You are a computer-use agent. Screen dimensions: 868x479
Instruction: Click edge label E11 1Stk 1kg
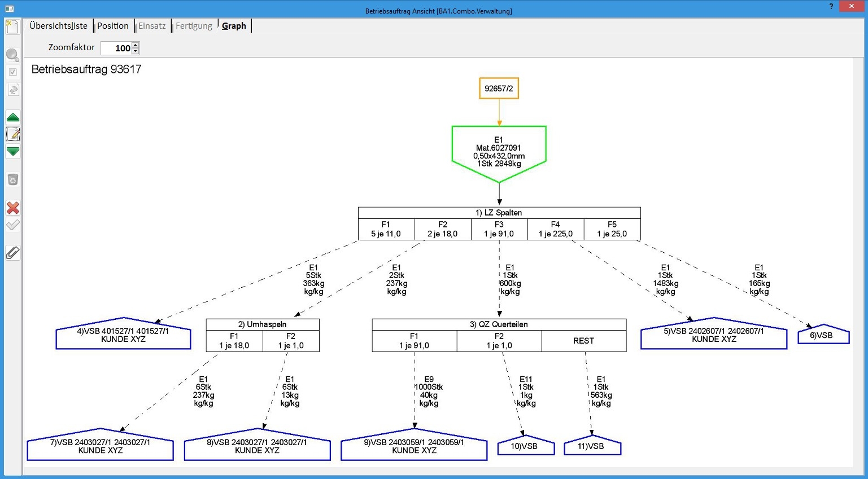(526, 392)
